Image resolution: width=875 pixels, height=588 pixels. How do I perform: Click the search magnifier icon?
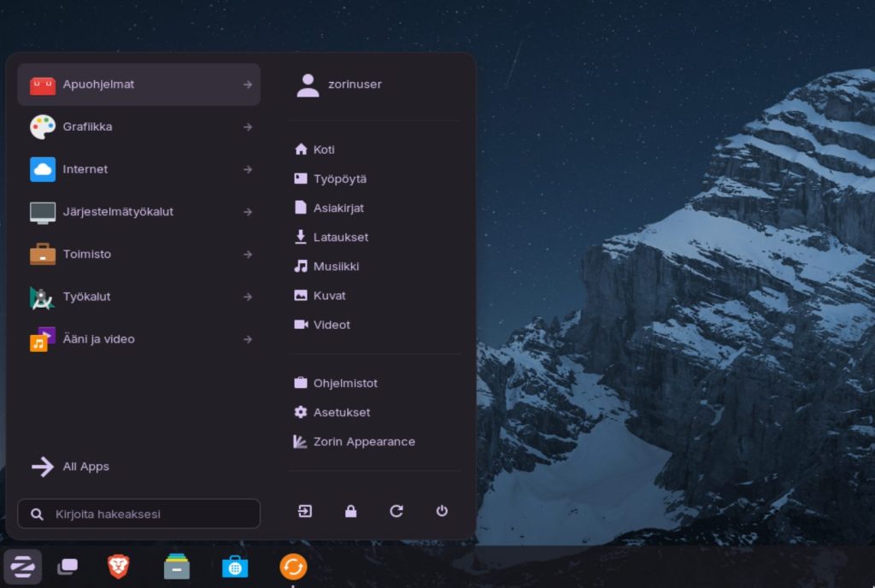pyautogui.click(x=37, y=514)
